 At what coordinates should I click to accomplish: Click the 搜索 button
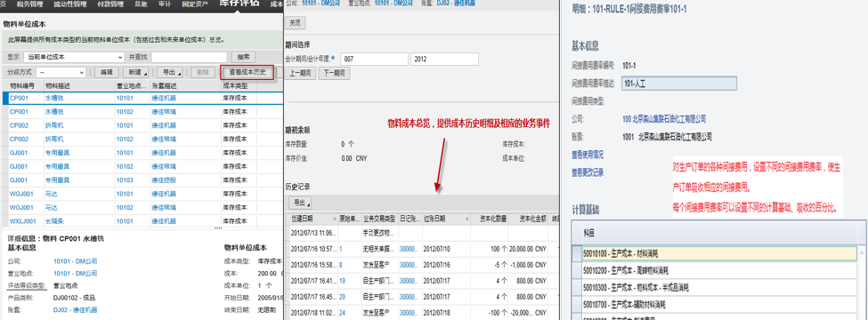(244, 57)
